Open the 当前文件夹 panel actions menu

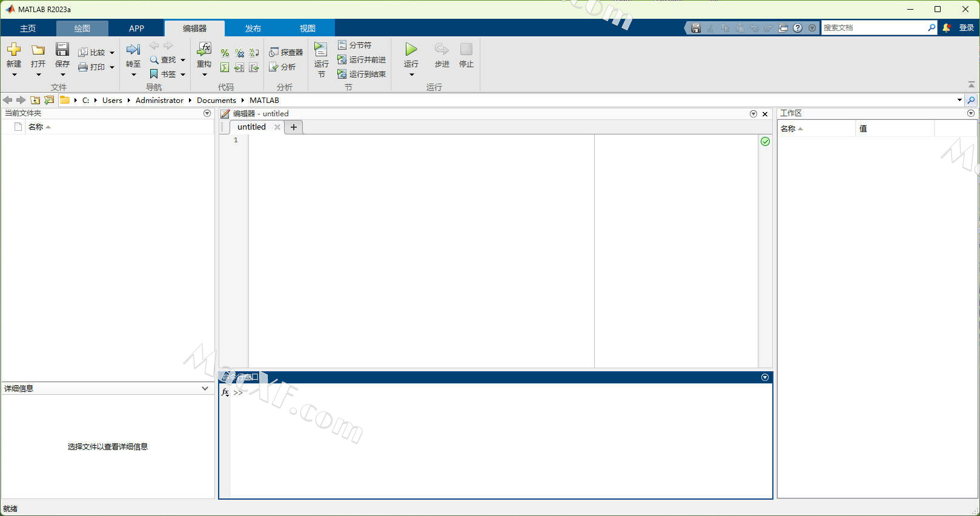(x=207, y=113)
